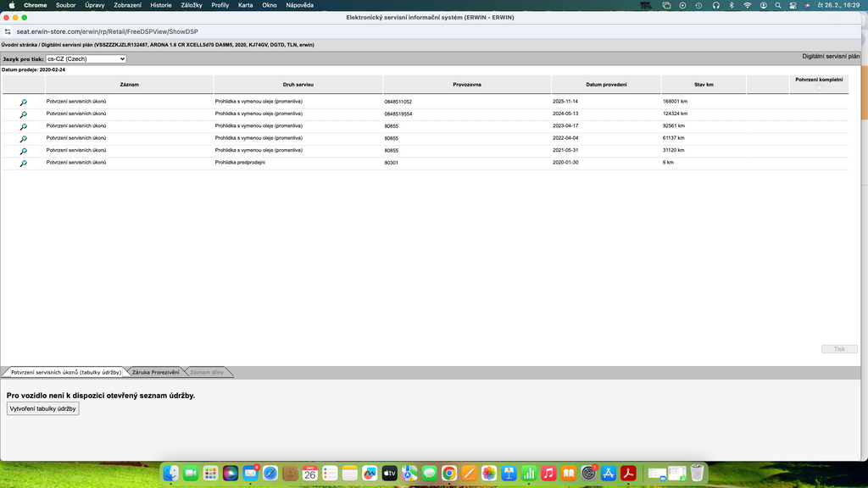Open the Záložky menu in menu bar

tap(192, 5)
